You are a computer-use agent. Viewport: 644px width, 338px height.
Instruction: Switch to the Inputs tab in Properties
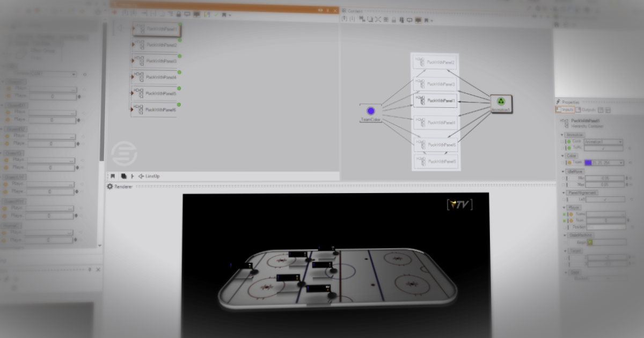[x=565, y=110]
